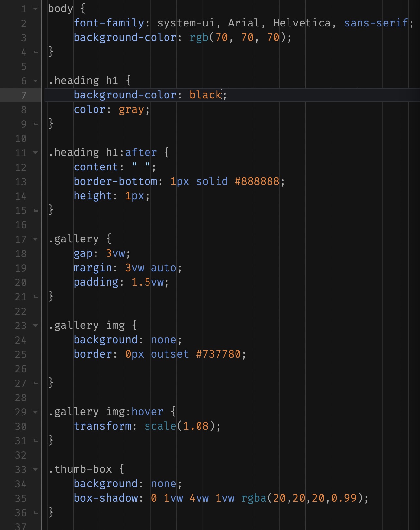This screenshot has height=530, width=420.
Task: Click the sans-serif keyword
Action: click(x=376, y=23)
